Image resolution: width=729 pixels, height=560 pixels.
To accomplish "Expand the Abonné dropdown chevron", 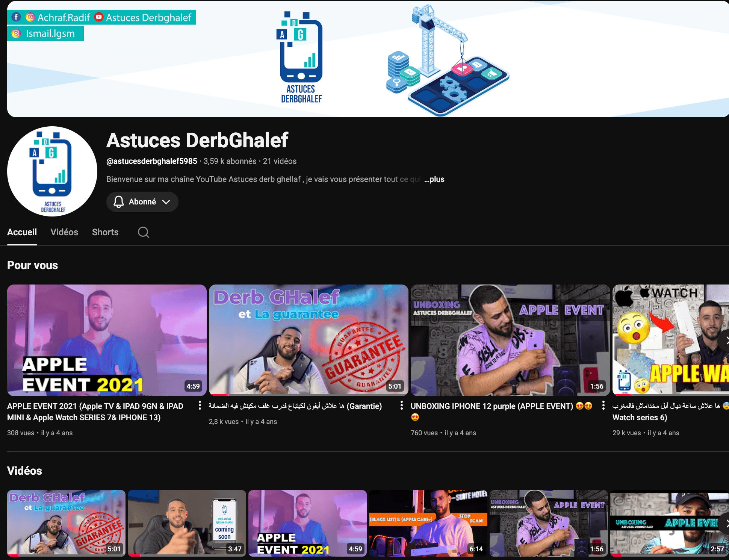I will pos(166,202).
